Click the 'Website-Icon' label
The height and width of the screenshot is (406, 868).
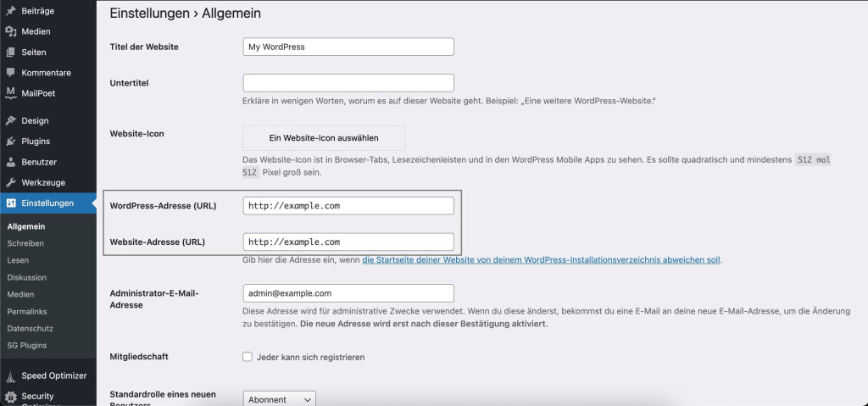(x=136, y=133)
